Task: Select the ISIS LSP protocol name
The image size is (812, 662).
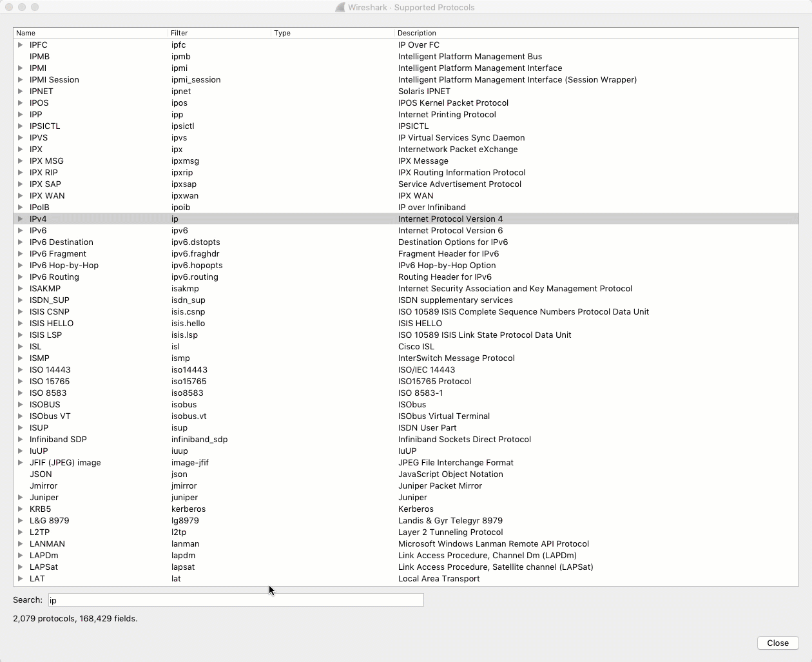Action: point(46,335)
